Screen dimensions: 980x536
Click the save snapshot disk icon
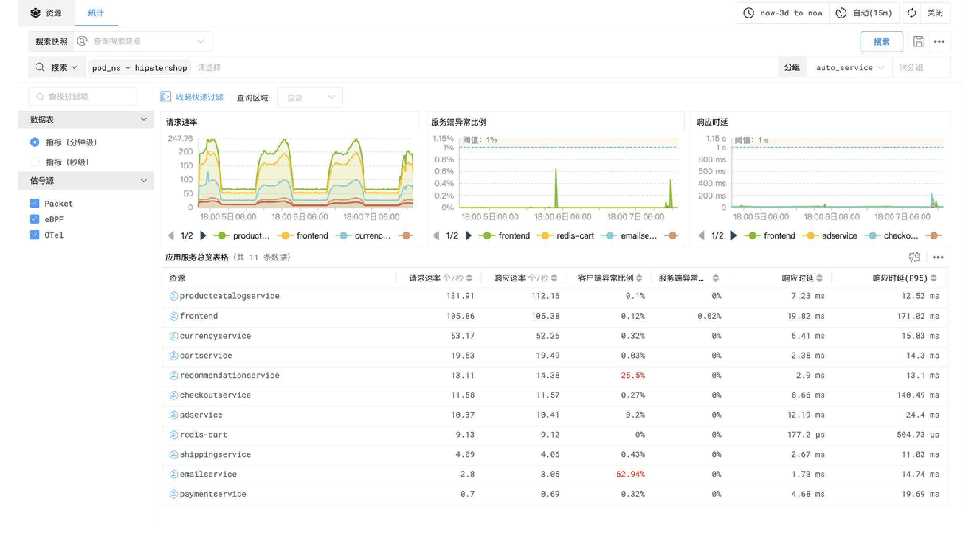click(x=919, y=41)
